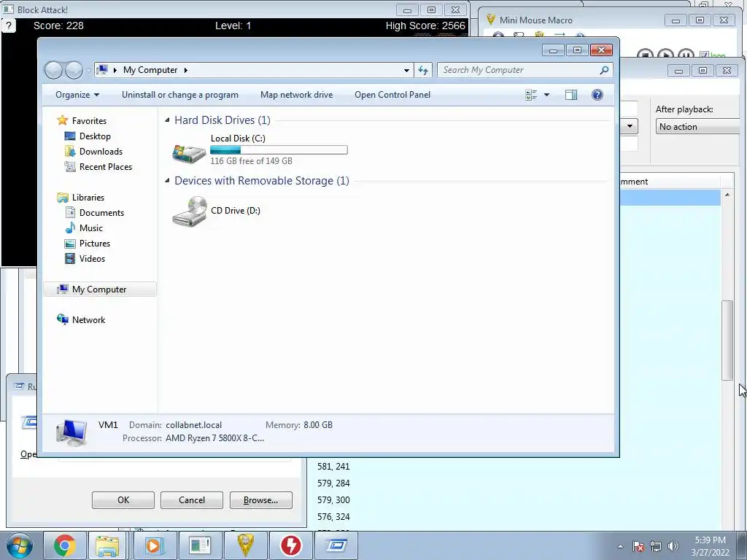Show hidden tray icons arrow
Image resolution: width=747 pixels, height=560 pixels.
620,546
